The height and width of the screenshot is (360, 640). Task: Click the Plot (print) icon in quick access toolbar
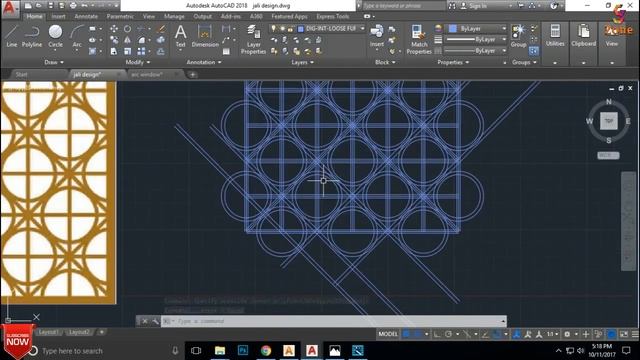tap(73, 6)
